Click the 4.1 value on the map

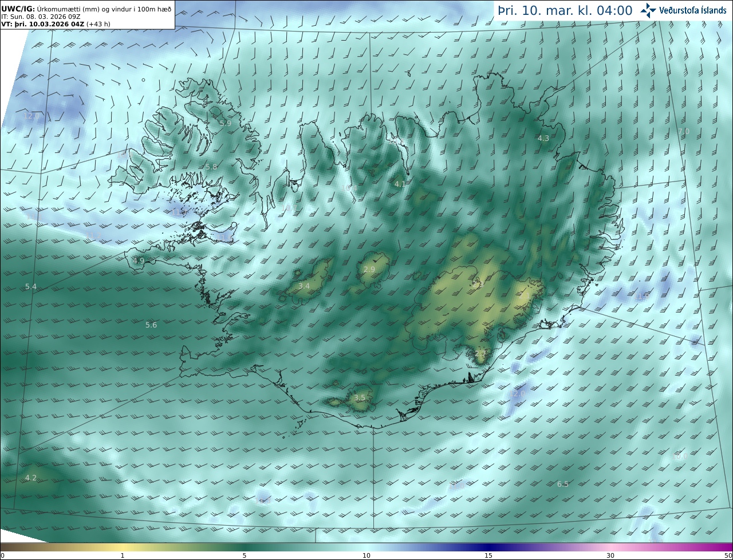pos(400,184)
